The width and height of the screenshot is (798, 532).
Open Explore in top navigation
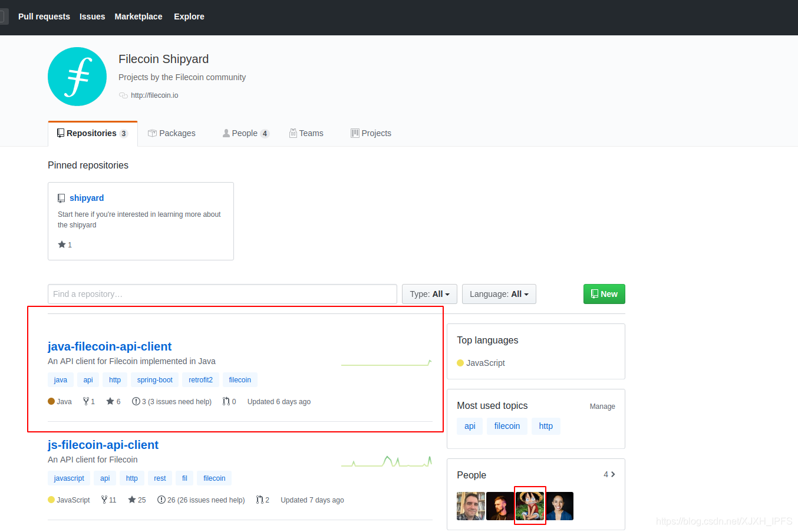pyautogui.click(x=189, y=16)
